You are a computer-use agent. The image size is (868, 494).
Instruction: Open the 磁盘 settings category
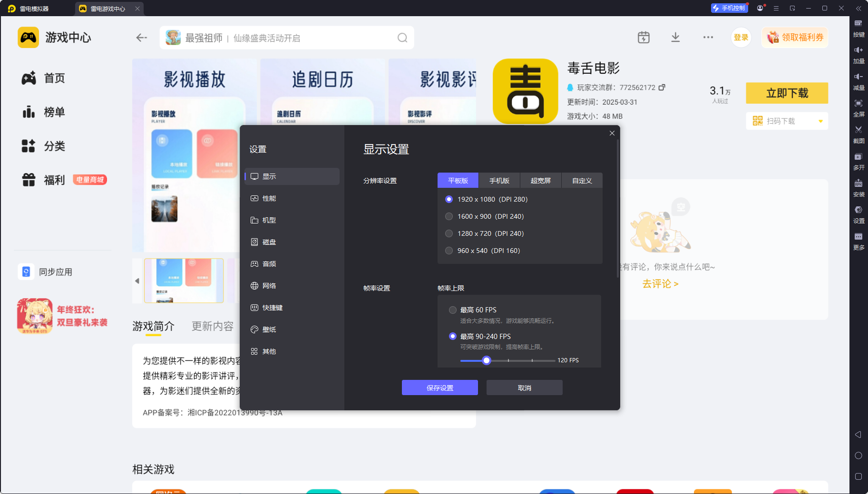[292, 242]
